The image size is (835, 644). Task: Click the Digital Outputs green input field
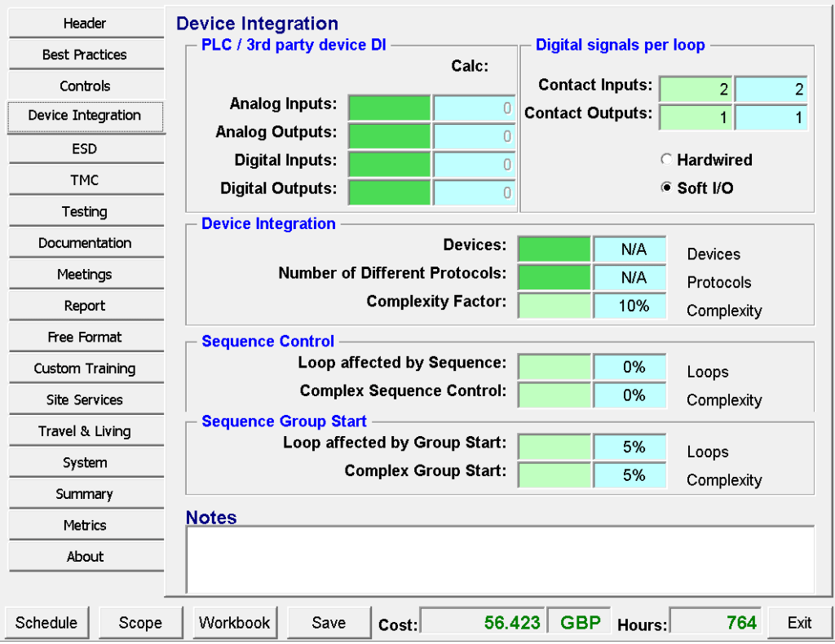(x=389, y=192)
